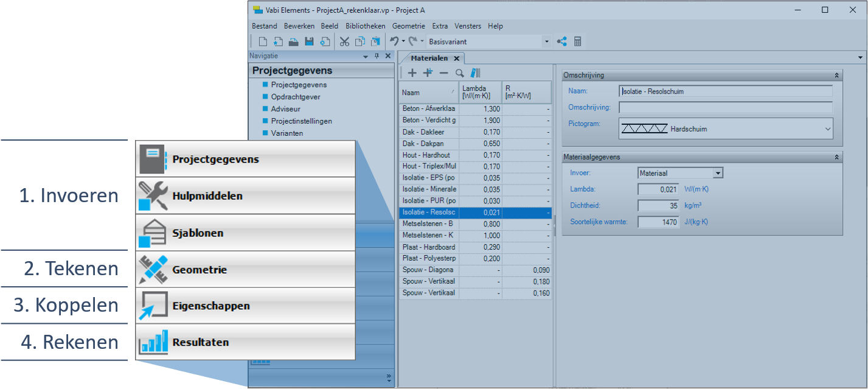Viewport: 868px width, 389px height.
Task: Save the project with the floppy disk icon
Action: 309,41
